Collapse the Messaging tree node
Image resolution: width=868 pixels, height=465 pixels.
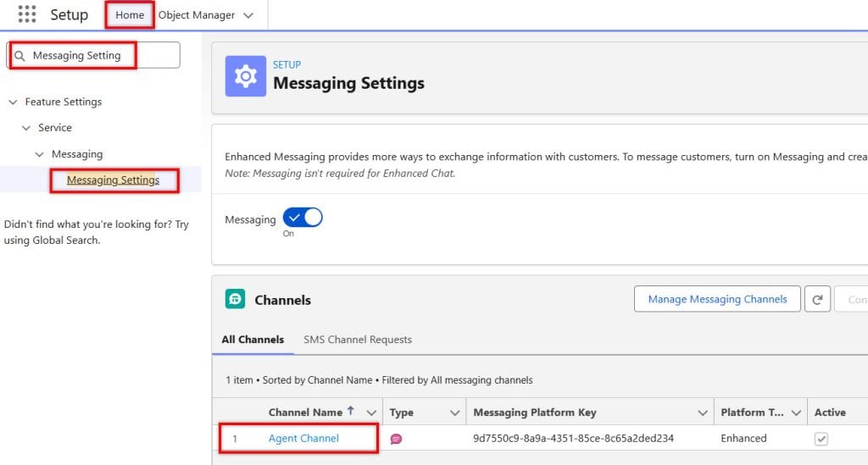coord(39,154)
